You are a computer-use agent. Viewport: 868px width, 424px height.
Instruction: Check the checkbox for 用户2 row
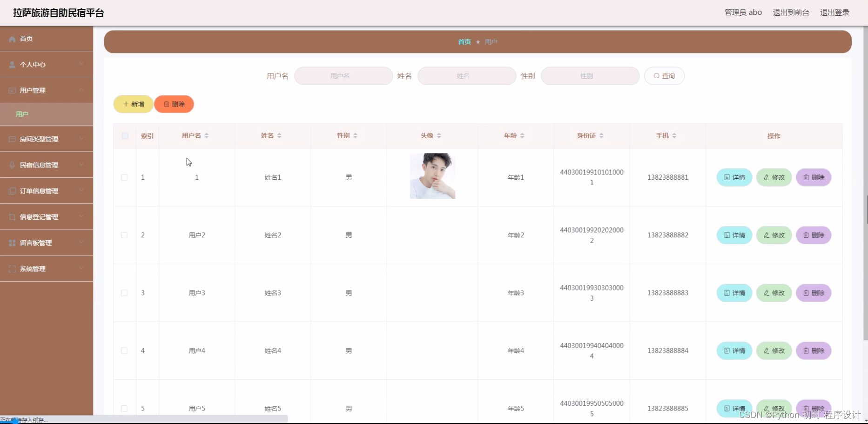tap(124, 235)
